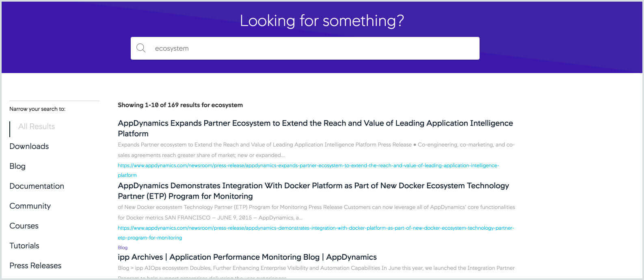Narrow search to Documentation
This screenshot has width=644, height=280.
[x=37, y=186]
